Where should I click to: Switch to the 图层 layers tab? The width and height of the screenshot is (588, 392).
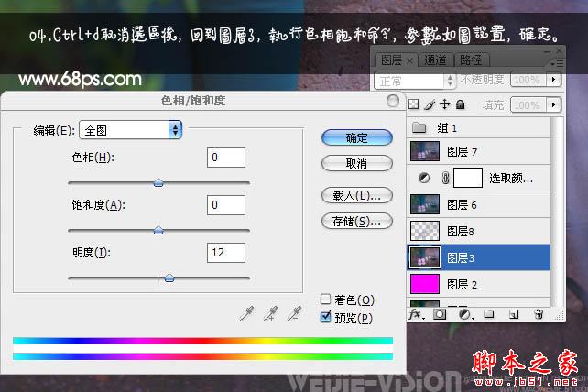point(397,60)
